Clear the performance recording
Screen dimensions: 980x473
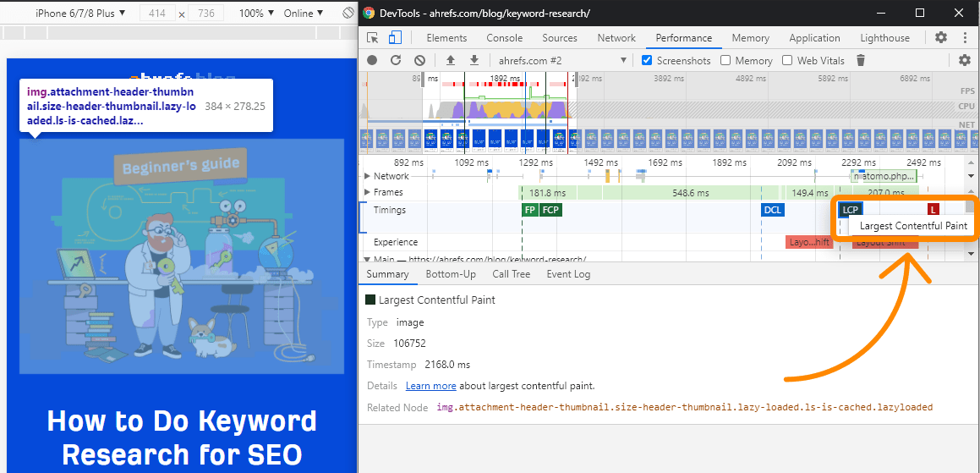(x=419, y=60)
